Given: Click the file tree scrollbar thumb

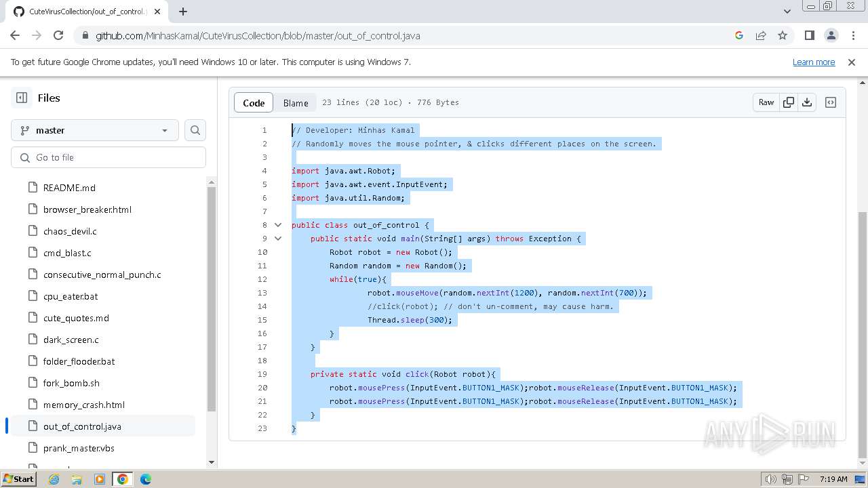Looking at the screenshot, I should [212, 299].
